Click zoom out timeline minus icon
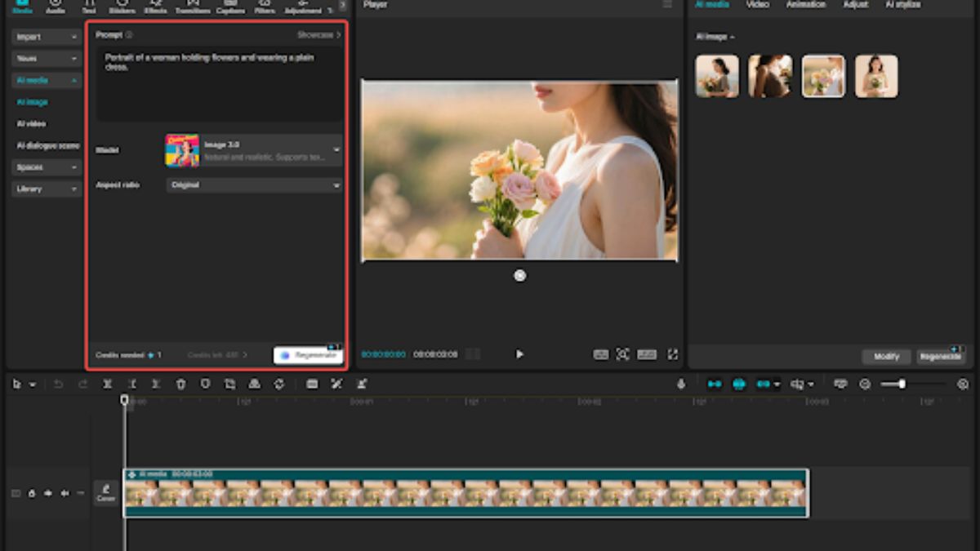Image resolution: width=980 pixels, height=551 pixels. 865,384
